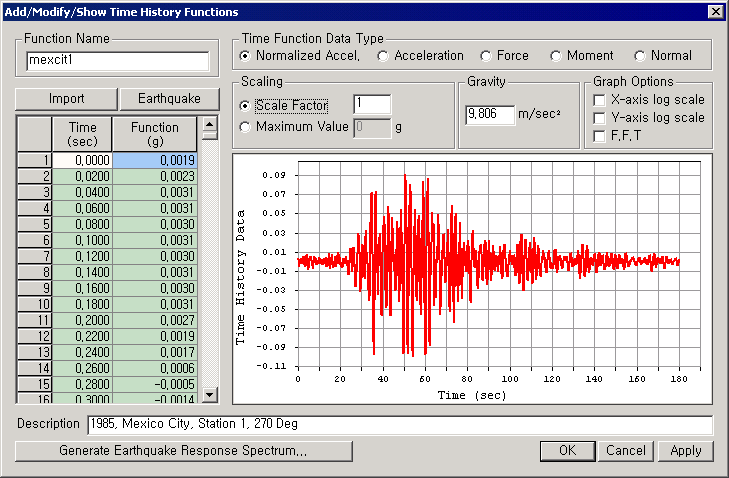
Task: Select the Normal data type radio
Action: (x=640, y=56)
